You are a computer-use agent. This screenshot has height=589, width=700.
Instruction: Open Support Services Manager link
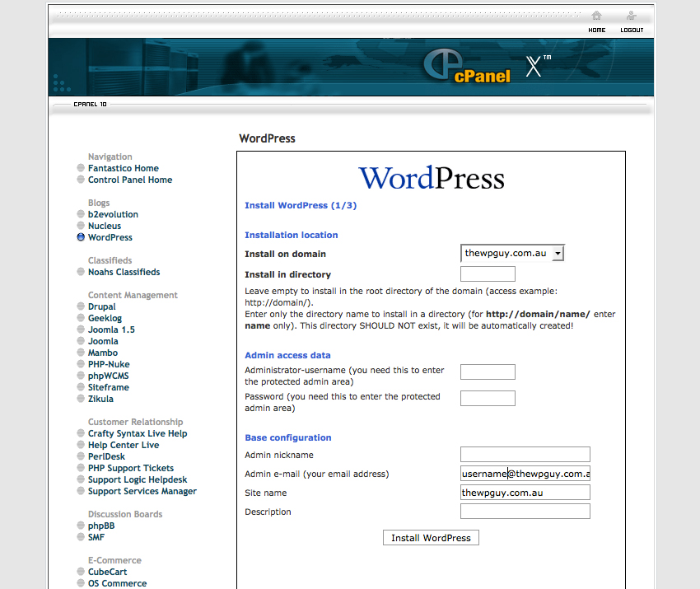pyautogui.click(x=142, y=491)
